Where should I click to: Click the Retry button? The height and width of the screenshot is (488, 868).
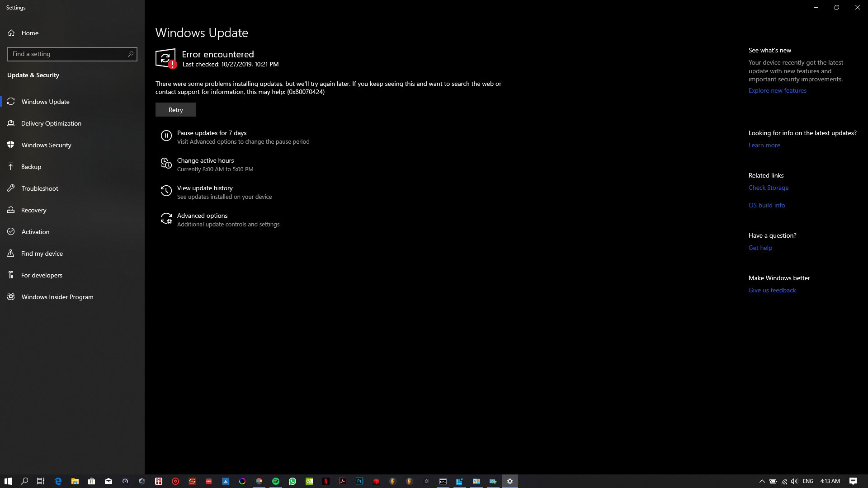click(176, 110)
